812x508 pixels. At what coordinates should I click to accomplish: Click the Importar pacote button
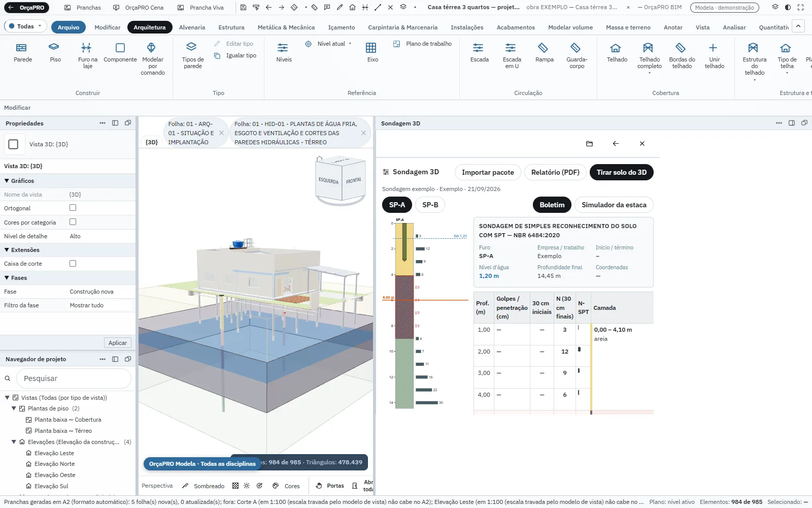point(488,172)
